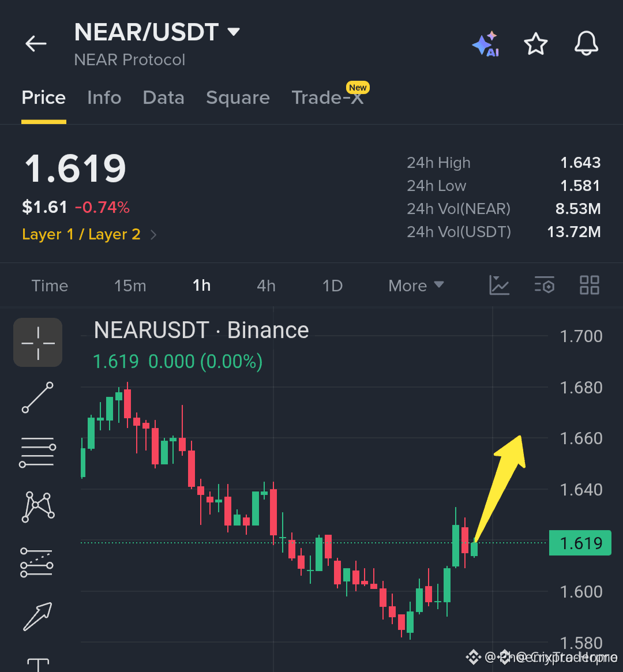Viewport: 623px width, 672px height.
Task: Switch to the Square tab
Action: [x=238, y=97]
